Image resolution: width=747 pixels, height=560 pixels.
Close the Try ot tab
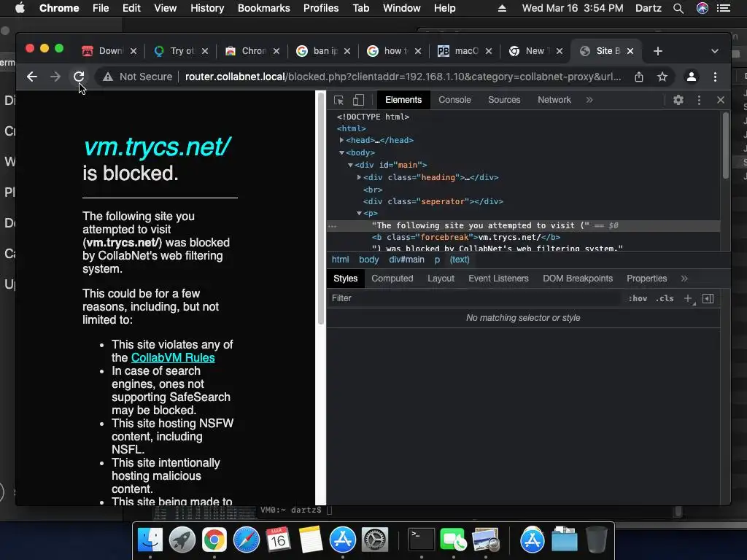click(205, 51)
